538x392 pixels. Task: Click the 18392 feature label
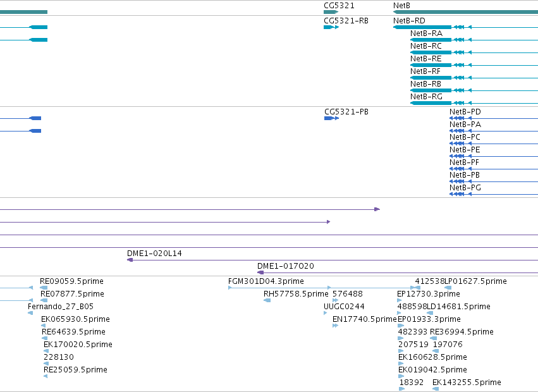[411, 383]
